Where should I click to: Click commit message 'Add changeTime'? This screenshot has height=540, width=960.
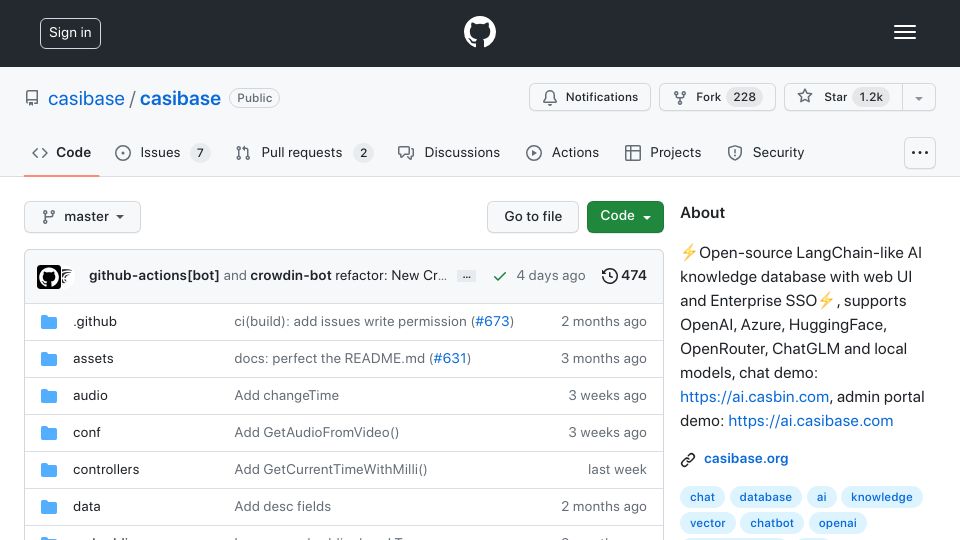click(287, 396)
